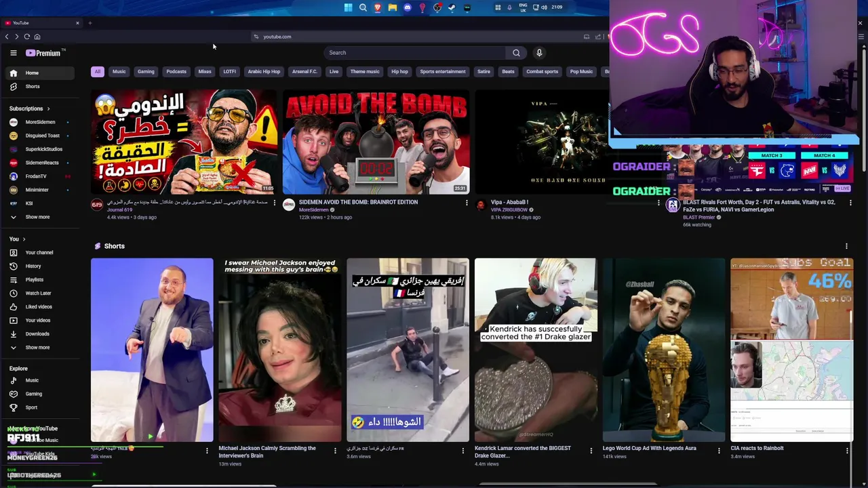Reload the page with browser refresh button
The height and width of the screenshot is (488, 868).
(x=26, y=37)
